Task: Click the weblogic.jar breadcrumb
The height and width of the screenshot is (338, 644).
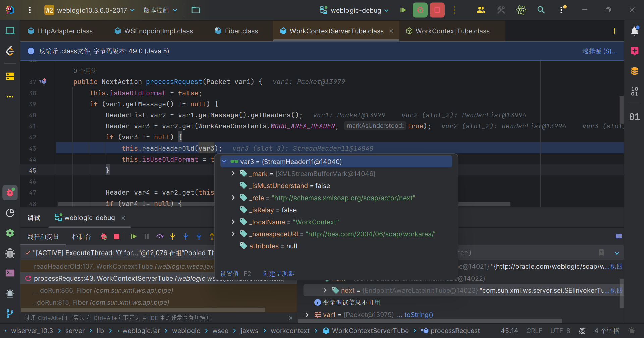Action: pyautogui.click(x=141, y=331)
